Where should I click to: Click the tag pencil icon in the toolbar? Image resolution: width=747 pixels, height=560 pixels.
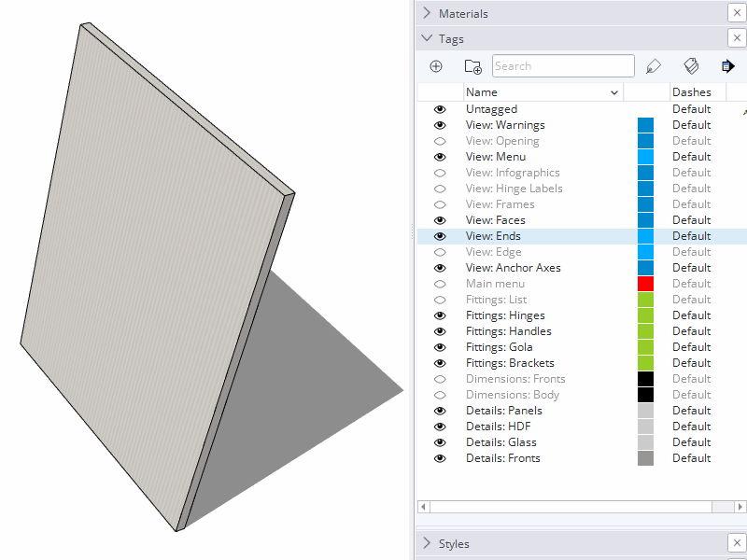(x=653, y=65)
